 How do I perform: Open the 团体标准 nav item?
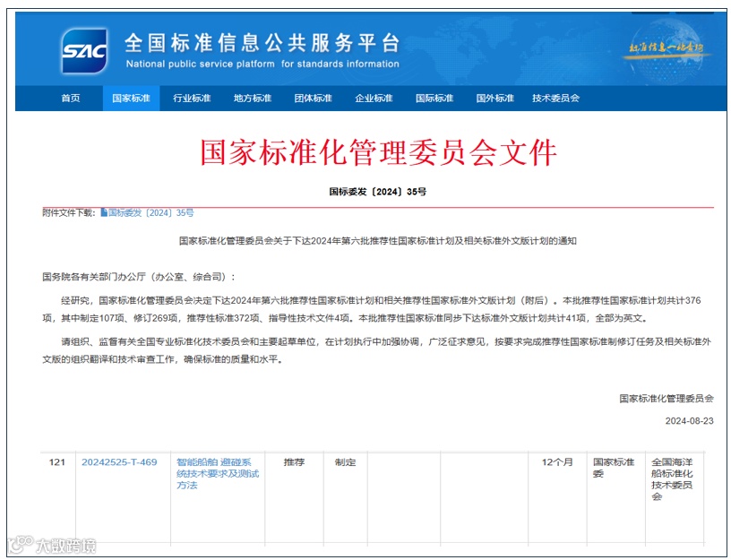(x=313, y=99)
